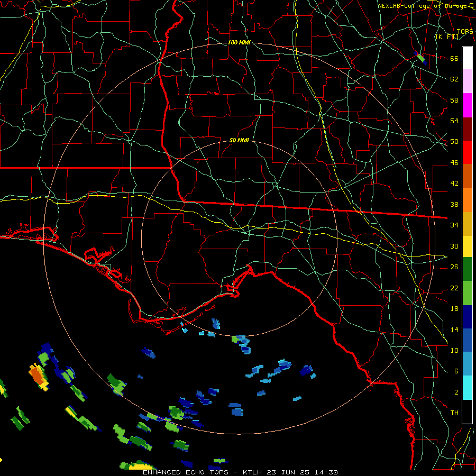The image size is (476, 476).
Task: Click the legend value 38
Action: 454,205
